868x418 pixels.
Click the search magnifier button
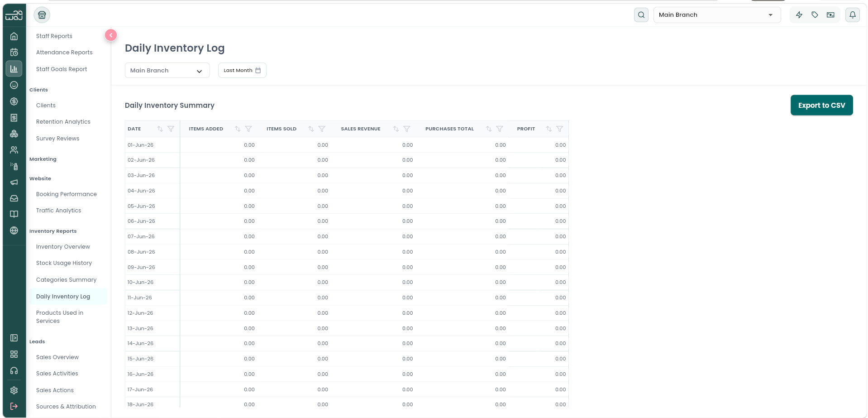coord(641,15)
